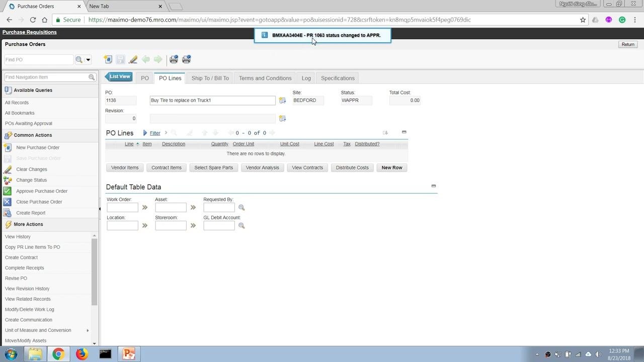Open the Ship To / Bill To tab
Image resolution: width=644 pixels, height=362 pixels.
click(210, 78)
